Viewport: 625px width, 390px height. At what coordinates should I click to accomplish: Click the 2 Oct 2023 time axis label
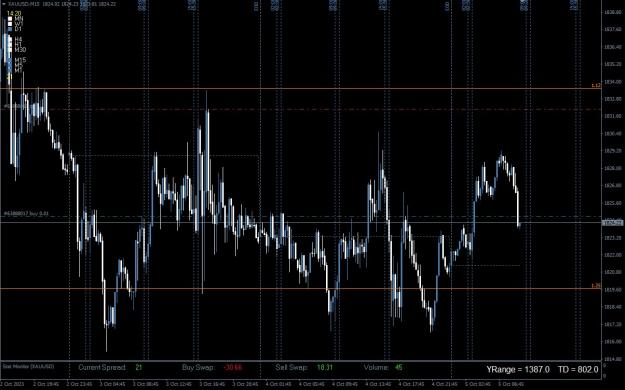[x=13, y=384]
